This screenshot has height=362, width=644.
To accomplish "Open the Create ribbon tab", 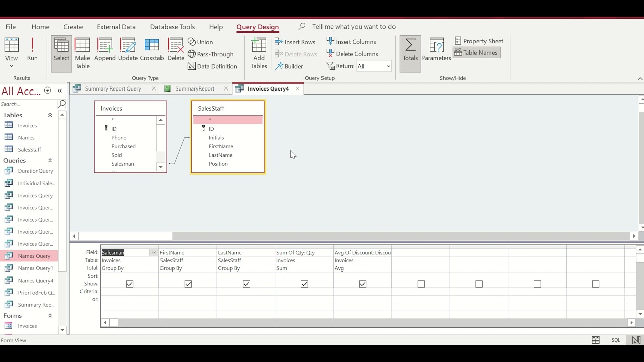I will [73, 27].
